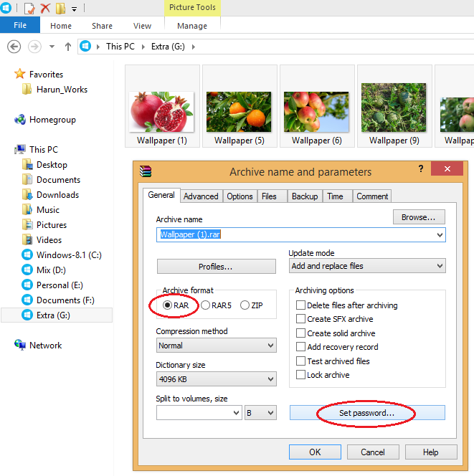The image size is (474, 476).
Task: Go up one folder level arrow
Action: (x=68, y=47)
